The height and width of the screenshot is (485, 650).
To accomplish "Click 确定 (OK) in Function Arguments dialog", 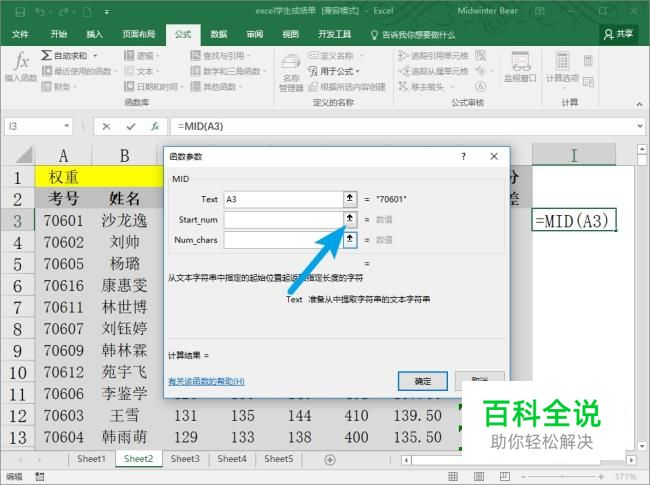I will coord(422,381).
